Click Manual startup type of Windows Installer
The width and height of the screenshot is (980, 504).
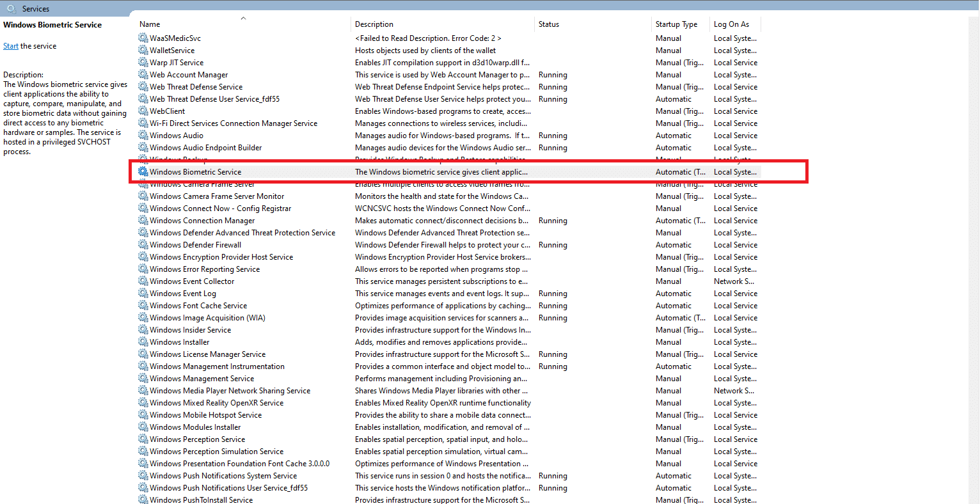pos(668,342)
